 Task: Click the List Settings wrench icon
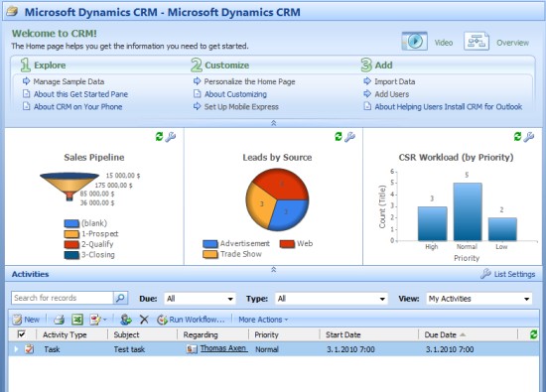[x=485, y=274]
